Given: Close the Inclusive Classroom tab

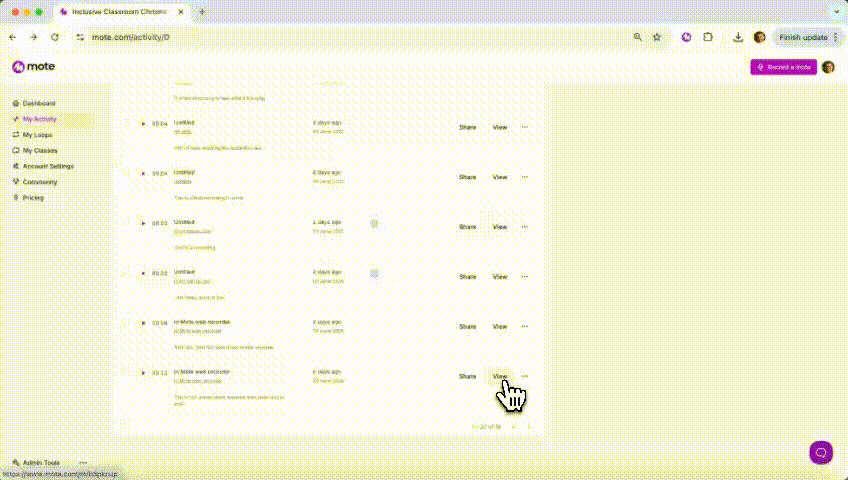Looking at the screenshot, I should pyautogui.click(x=181, y=11).
